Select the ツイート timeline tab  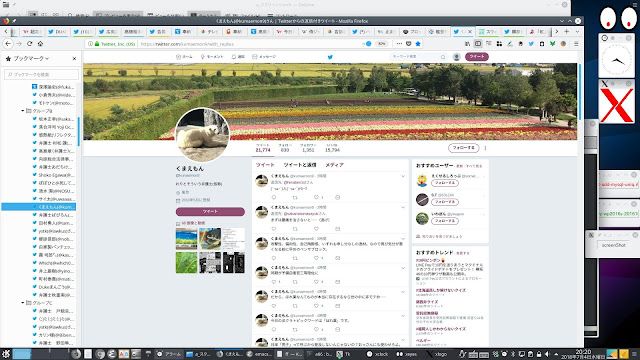(x=265, y=165)
